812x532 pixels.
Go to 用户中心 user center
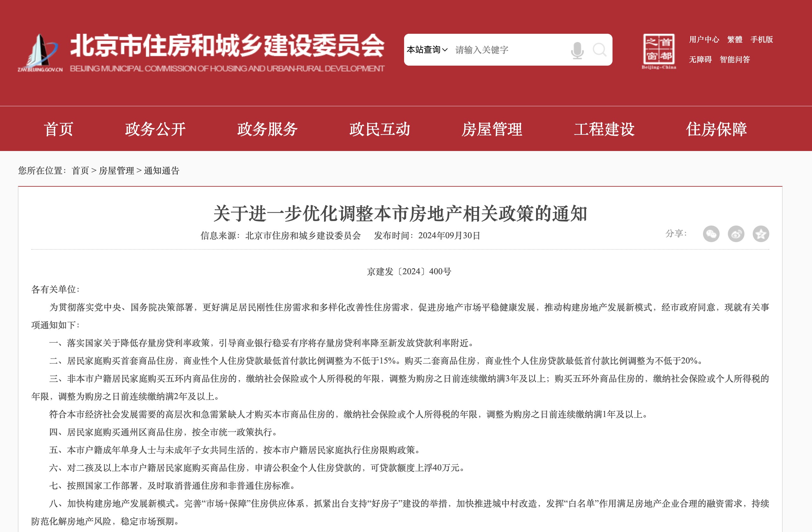(x=704, y=40)
